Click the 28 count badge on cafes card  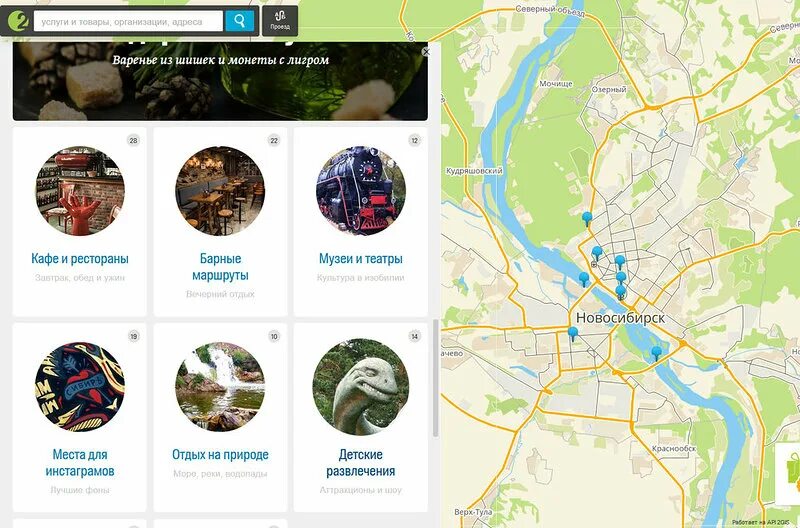133,140
